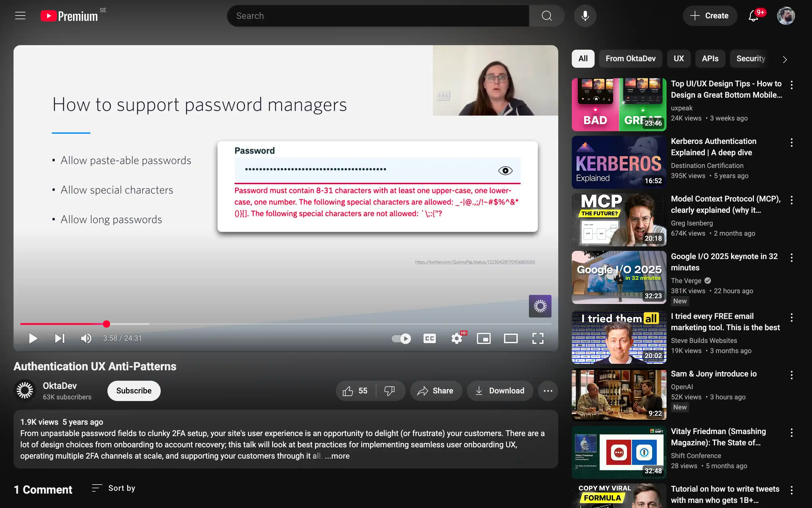Open options menu for Sam & Jony video
Screen dimensions: 812x508
coord(791,375)
